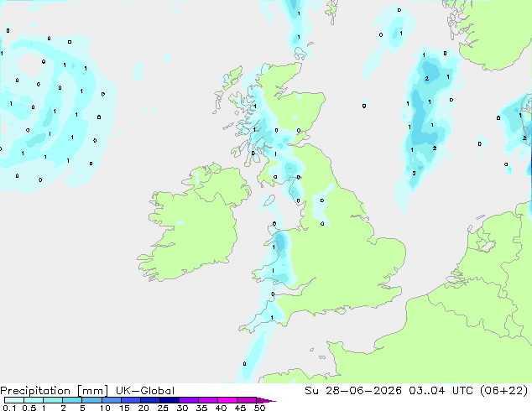Click the 'Precipitation' title text

click(x=35, y=391)
